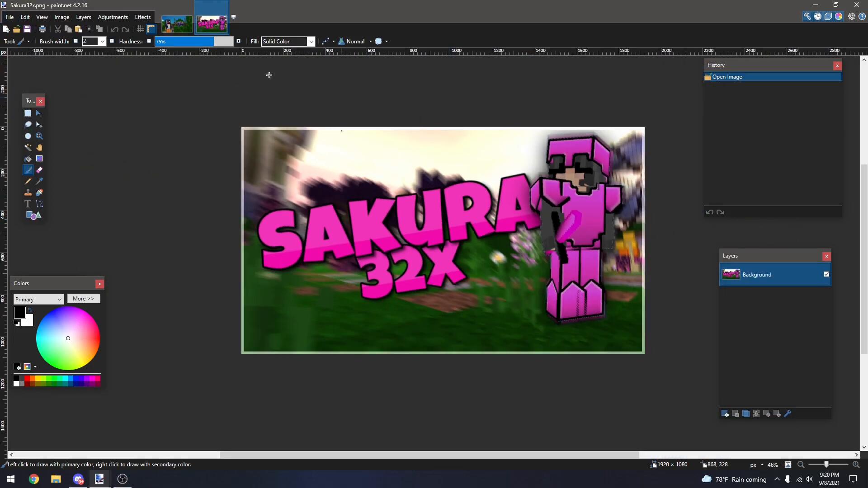Open the Normal blend mode dropdown
868x488 pixels.
(x=356, y=41)
